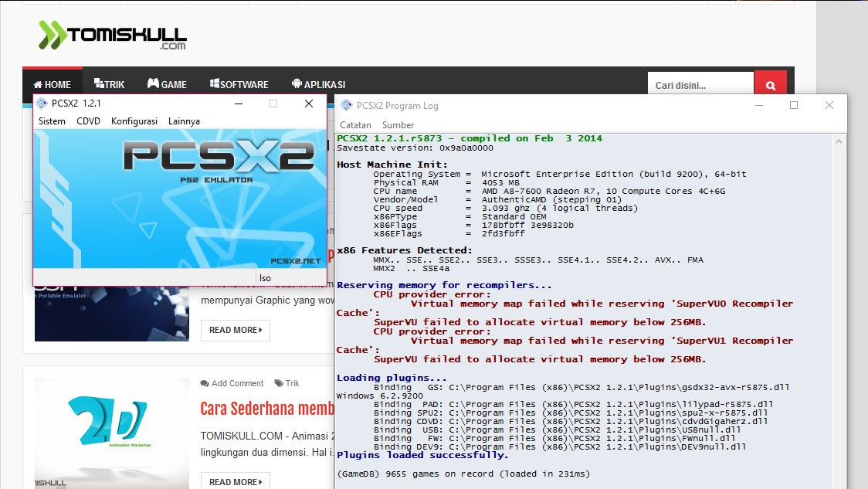This screenshot has width=868, height=489.
Task: Click the comment bubble icon beside Add Comment
Action: [x=205, y=383]
